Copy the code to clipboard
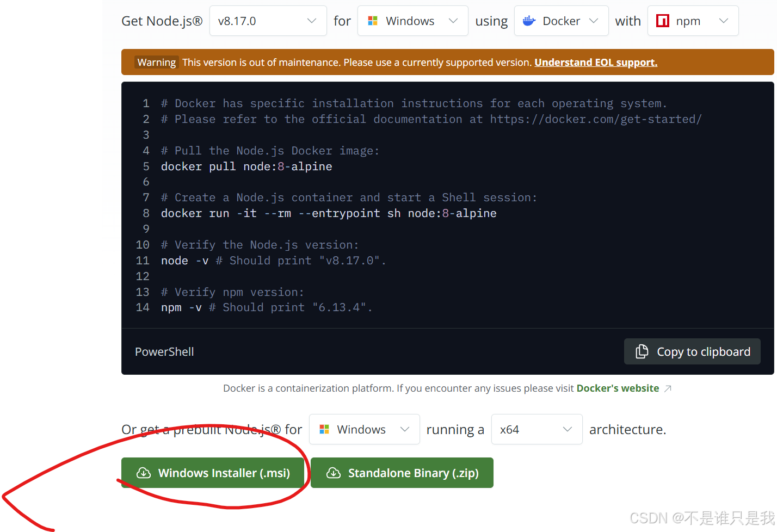Image resolution: width=777 pixels, height=532 pixels. point(692,351)
